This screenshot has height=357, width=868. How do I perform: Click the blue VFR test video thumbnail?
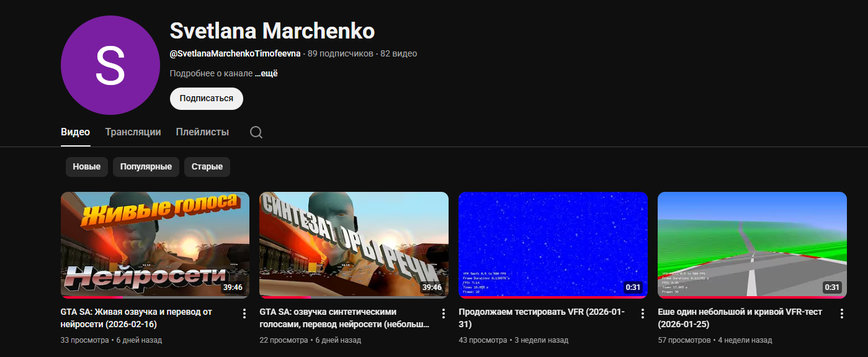pos(553,245)
